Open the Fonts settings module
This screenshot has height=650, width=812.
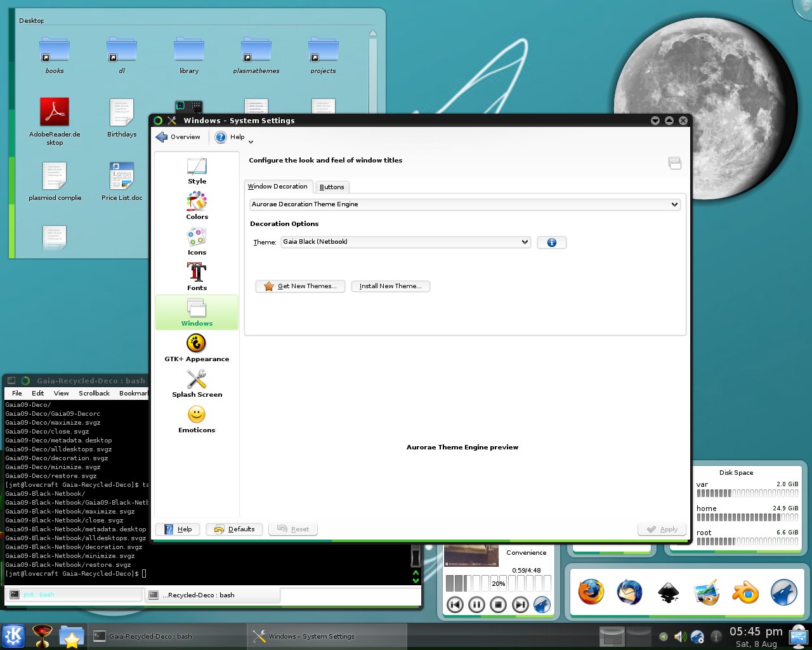tap(197, 277)
